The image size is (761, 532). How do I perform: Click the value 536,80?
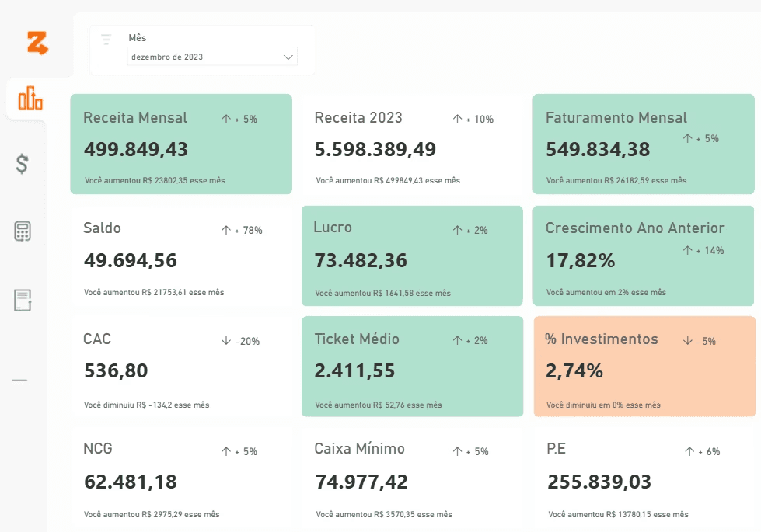[x=116, y=371]
